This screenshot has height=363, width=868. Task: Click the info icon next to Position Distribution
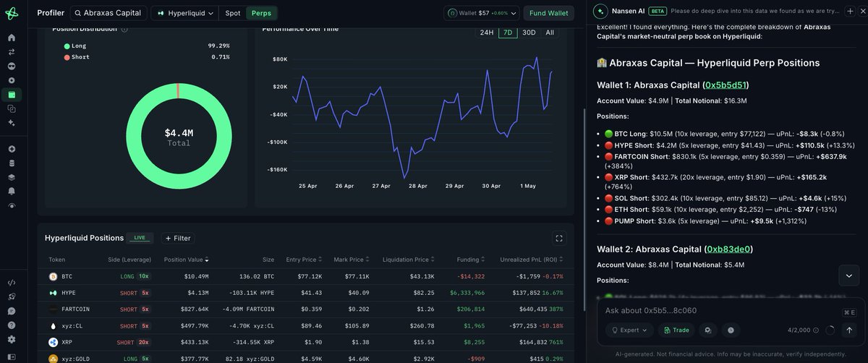point(124,29)
